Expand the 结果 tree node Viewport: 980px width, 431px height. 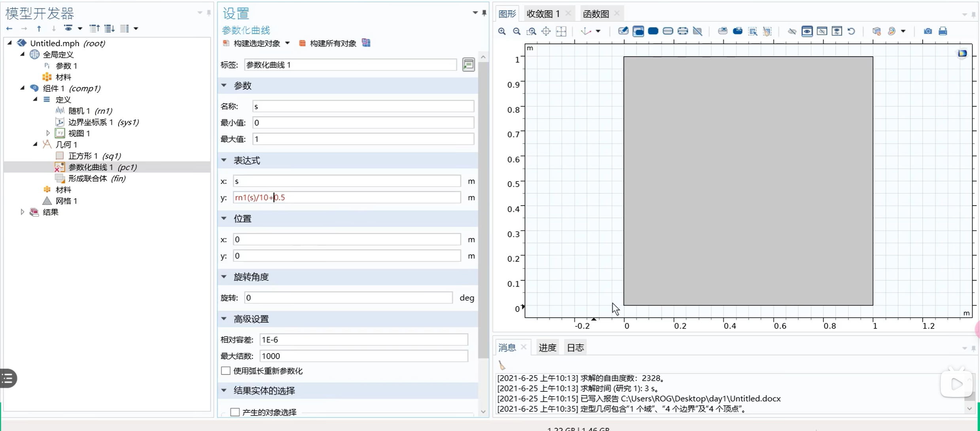pos(23,212)
